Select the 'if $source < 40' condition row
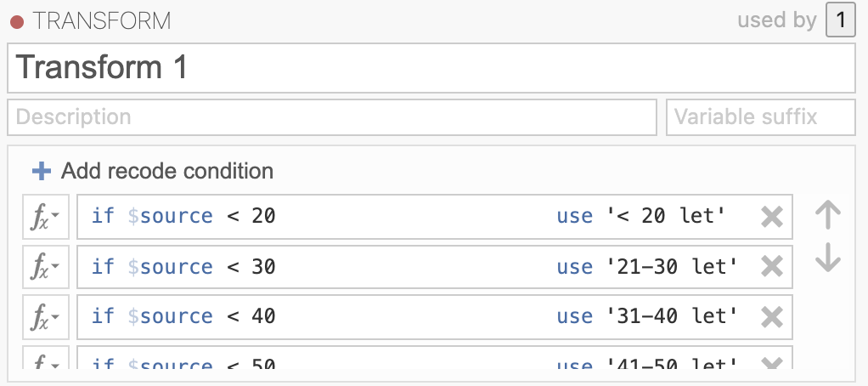 435,317
